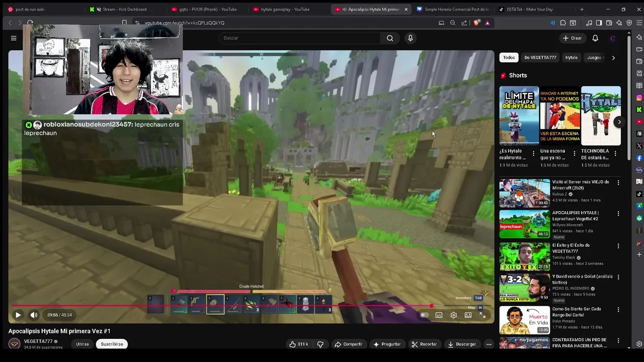The image size is (644, 362).
Task: Open Facebook from the browser sidebar
Action: pyautogui.click(x=639, y=158)
